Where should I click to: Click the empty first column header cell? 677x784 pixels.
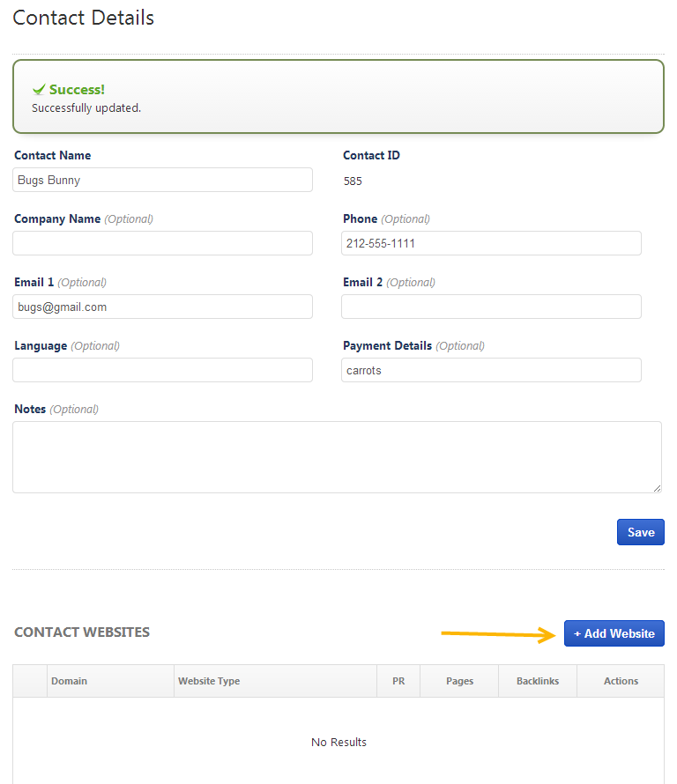(x=30, y=681)
